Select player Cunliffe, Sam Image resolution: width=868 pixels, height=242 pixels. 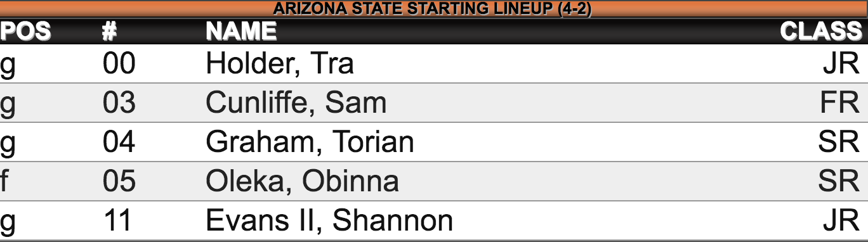[x=296, y=103]
